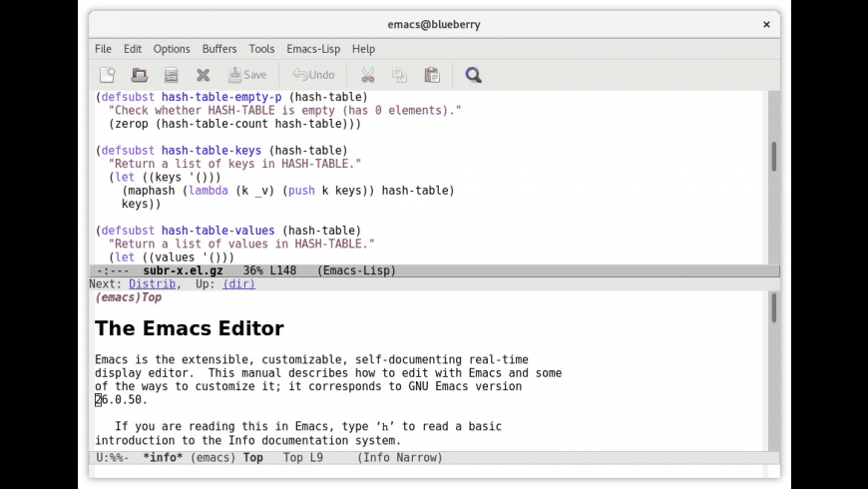Screen dimensions: 868x489
Task: Click the Open File toolbar icon
Action: pos(140,75)
